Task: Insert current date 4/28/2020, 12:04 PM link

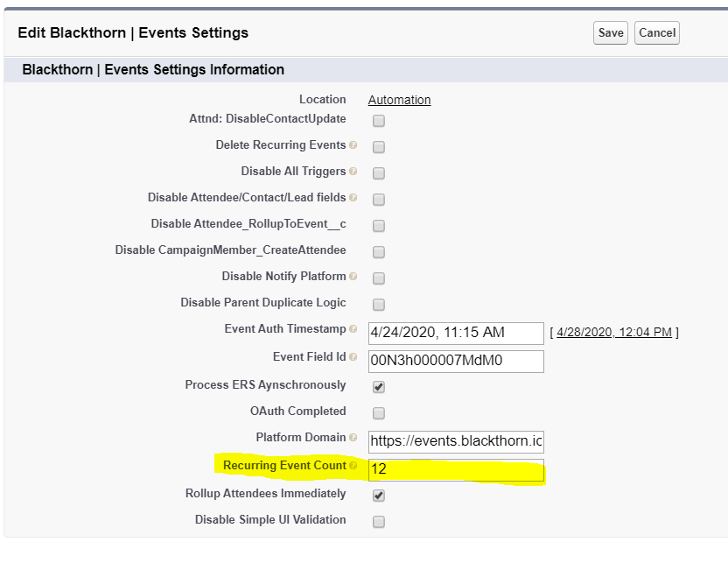Action: tap(613, 332)
